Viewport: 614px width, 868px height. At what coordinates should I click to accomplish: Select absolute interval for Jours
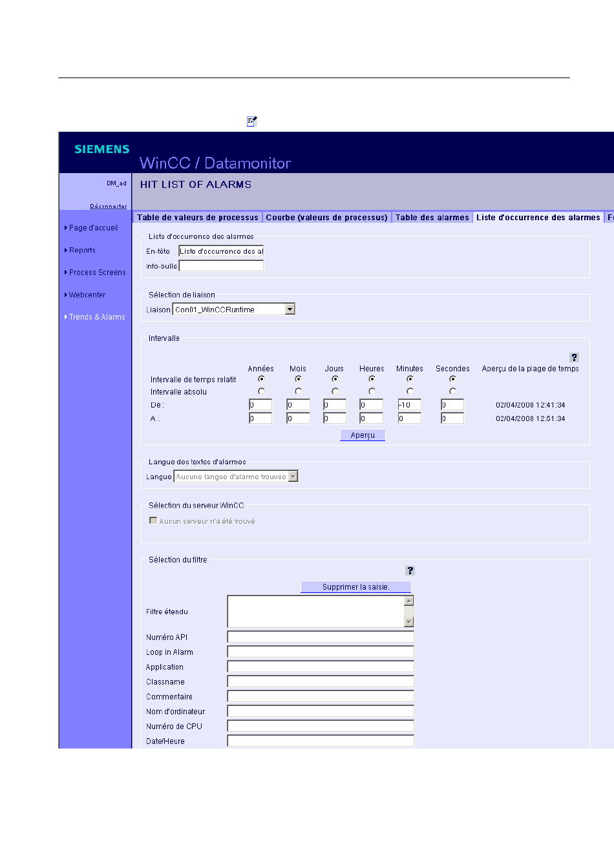(335, 391)
